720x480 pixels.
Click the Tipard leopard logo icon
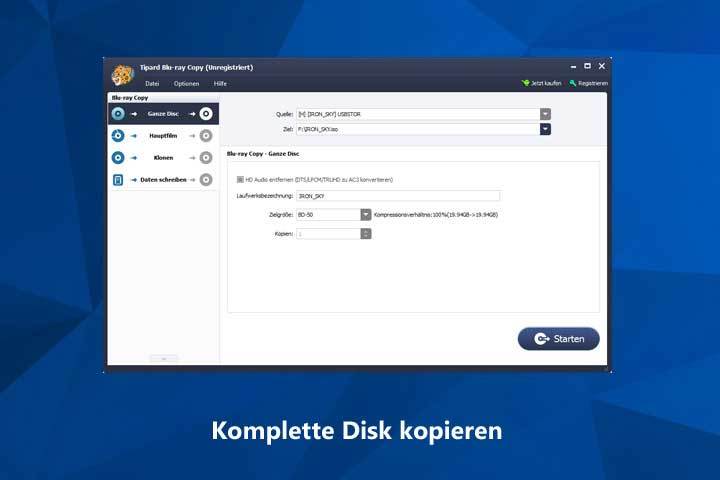tap(122, 74)
